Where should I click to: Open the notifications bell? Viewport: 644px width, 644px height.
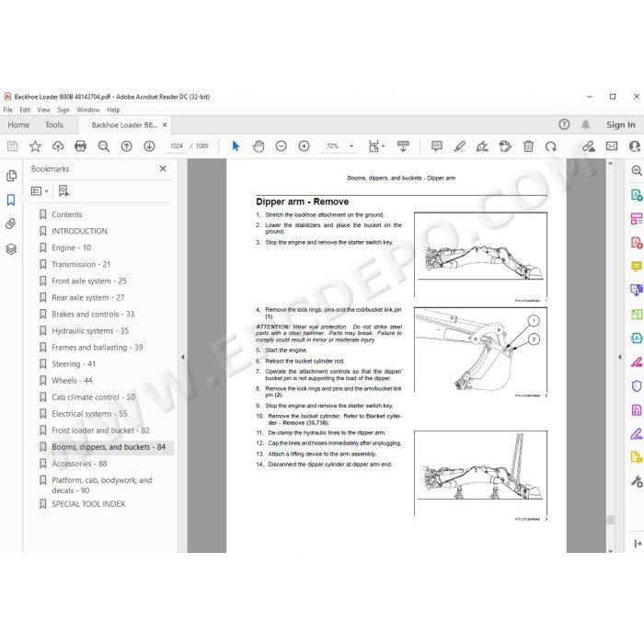[586, 124]
